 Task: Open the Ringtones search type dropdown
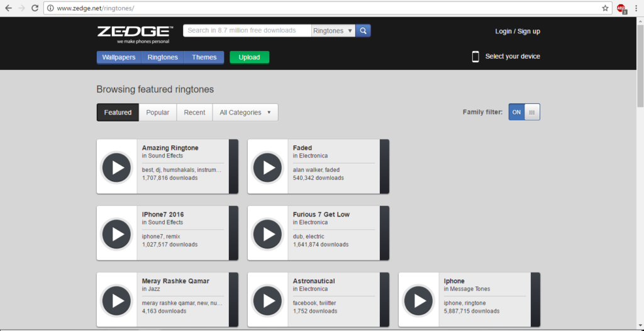[333, 30]
